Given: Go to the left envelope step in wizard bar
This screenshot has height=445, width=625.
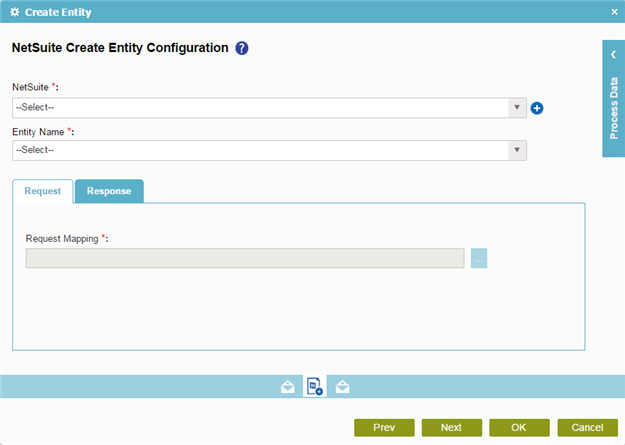Looking at the screenshot, I should click(x=287, y=386).
